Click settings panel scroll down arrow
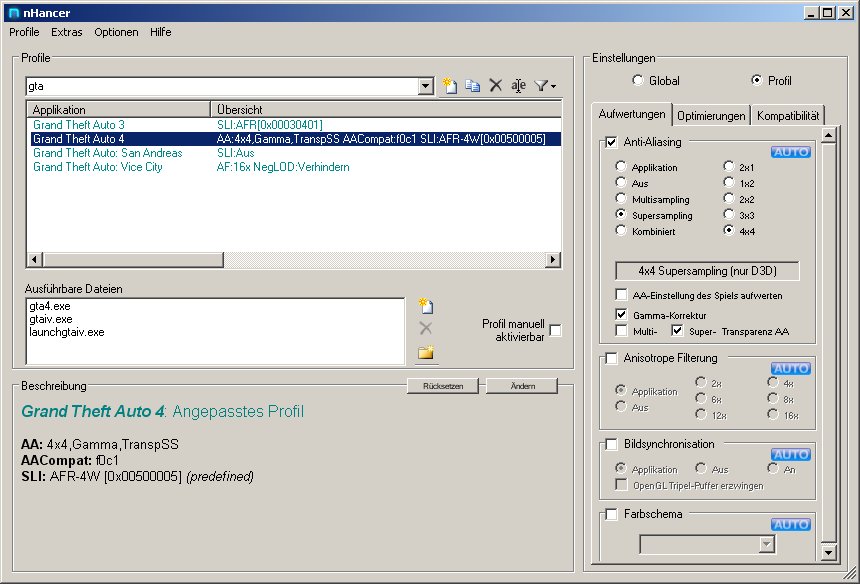This screenshot has height=584, width=860. coord(828,552)
